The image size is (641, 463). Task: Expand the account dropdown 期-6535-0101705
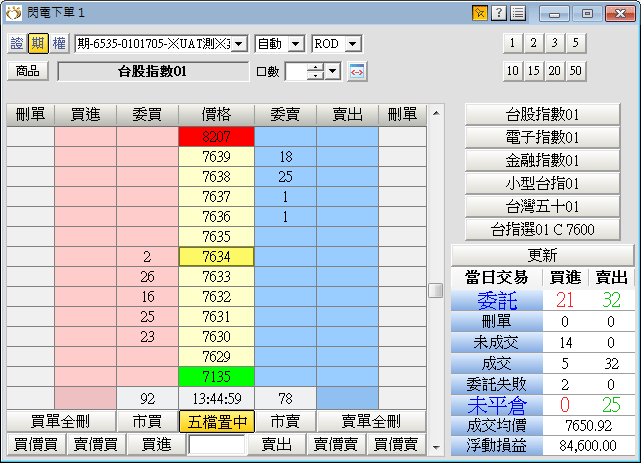pyautogui.click(x=239, y=44)
